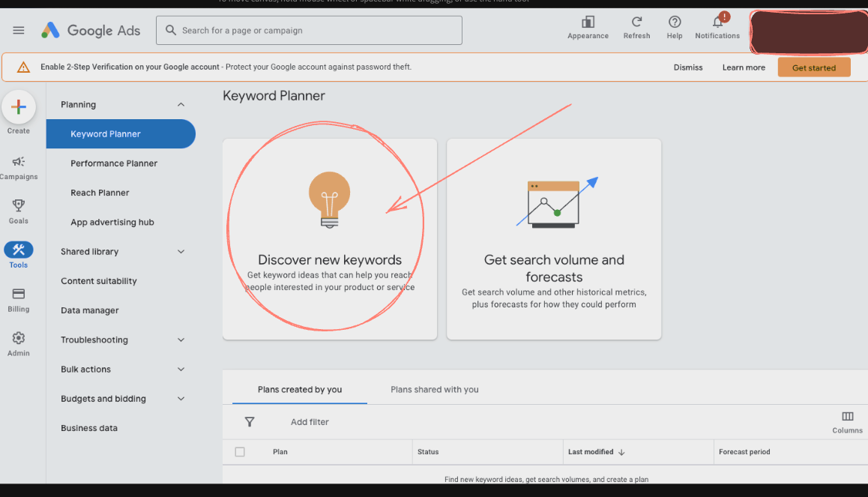The width and height of the screenshot is (868, 497).
Task: Click the Google Ads logo
Action: click(x=91, y=31)
